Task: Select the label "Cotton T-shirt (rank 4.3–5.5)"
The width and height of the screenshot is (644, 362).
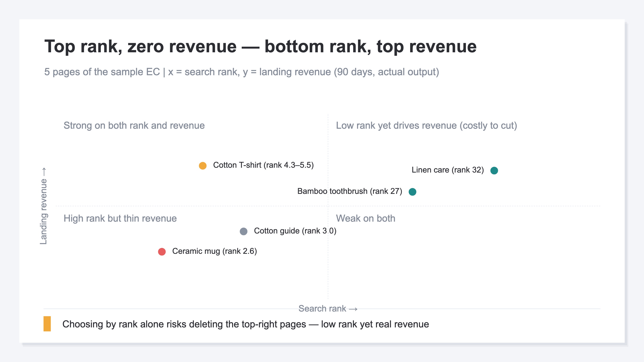Action: tap(263, 165)
